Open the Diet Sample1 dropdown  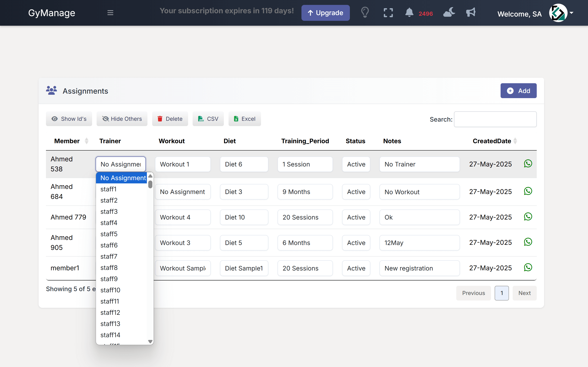244,268
